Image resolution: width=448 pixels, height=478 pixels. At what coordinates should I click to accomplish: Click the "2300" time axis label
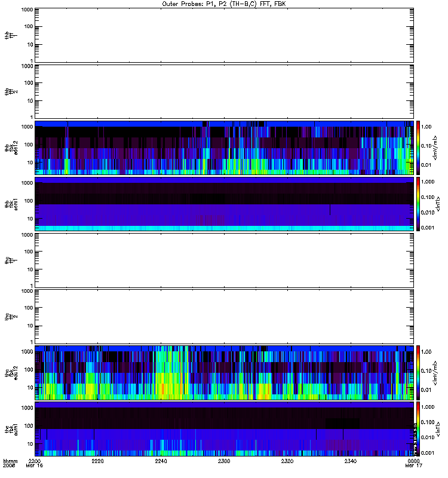coord(224,461)
